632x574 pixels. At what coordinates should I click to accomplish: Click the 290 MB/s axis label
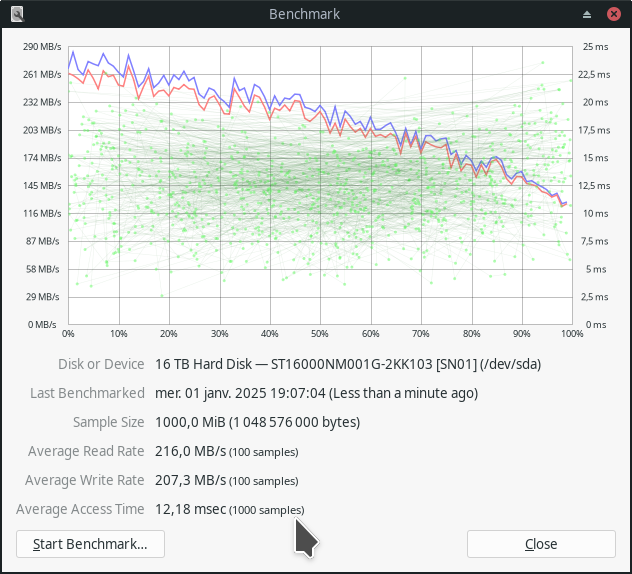[x=42, y=47]
